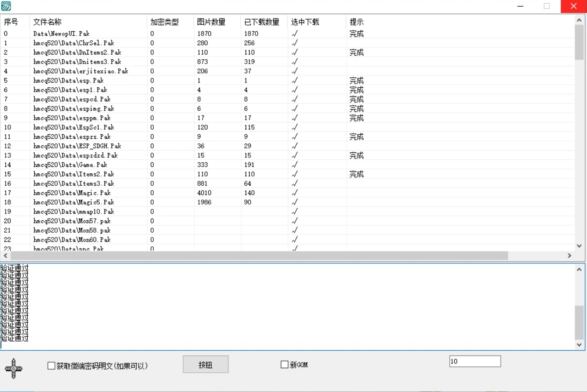Toggle download checkmark for Items3.Pak row
587x392 pixels.
[295, 183]
